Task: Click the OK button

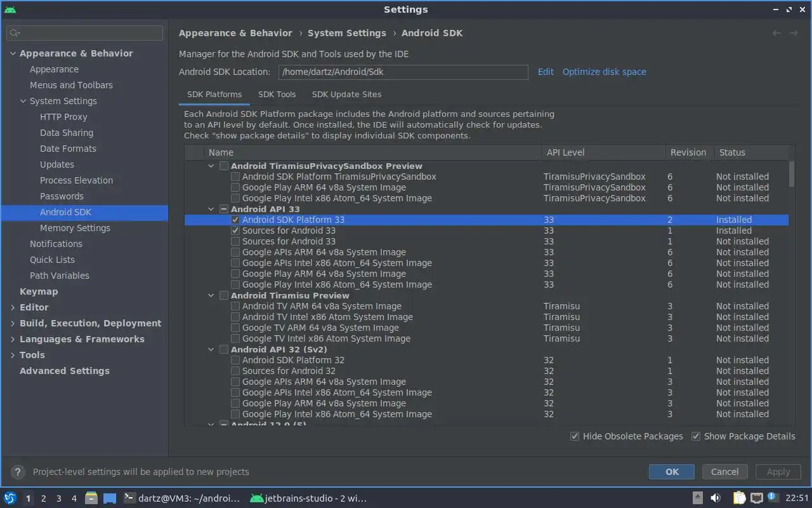Action: pyautogui.click(x=672, y=472)
